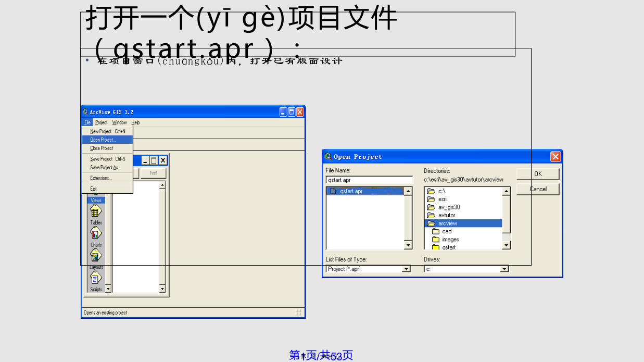Click the qstart.apr file icon in list
Image resolution: width=644 pixels, height=362 pixels.
333,191
